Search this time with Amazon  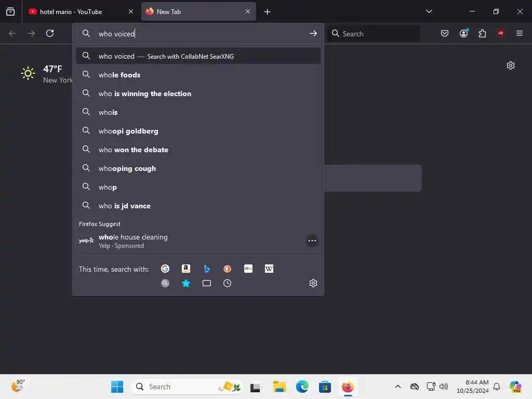click(x=186, y=269)
